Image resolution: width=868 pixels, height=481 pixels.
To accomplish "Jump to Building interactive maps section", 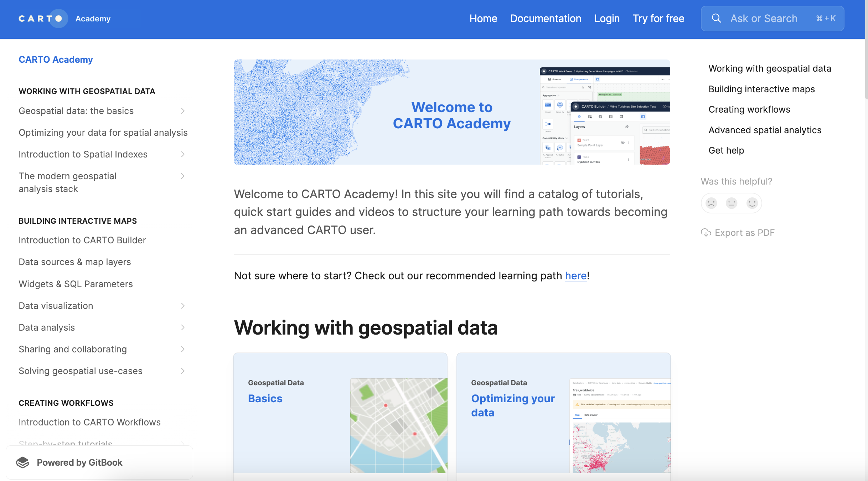I will [761, 89].
